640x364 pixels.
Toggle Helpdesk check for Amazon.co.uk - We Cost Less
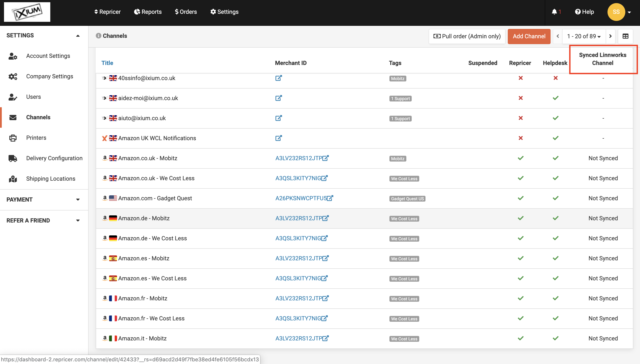tap(555, 178)
